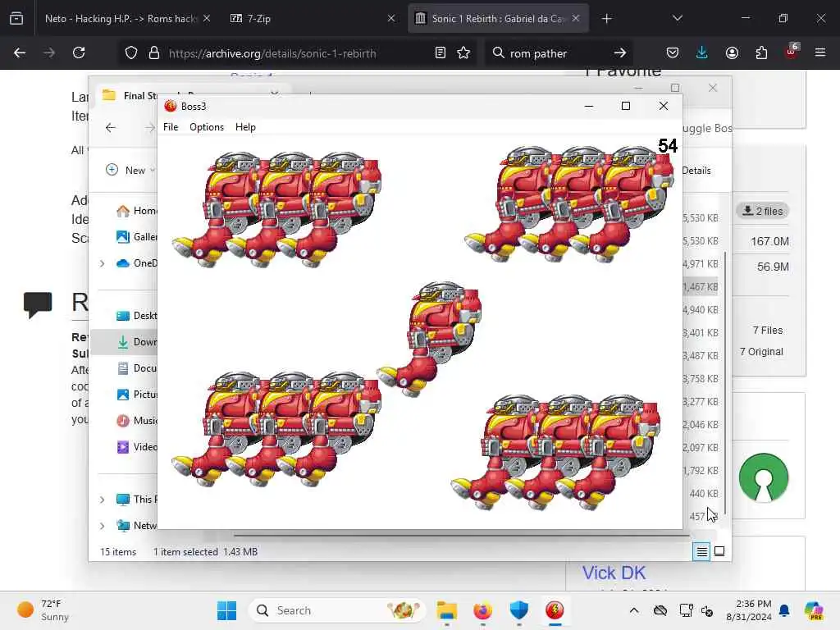The height and width of the screenshot is (630, 840).
Task: Click the archive.org URL address field
Action: 272,53
